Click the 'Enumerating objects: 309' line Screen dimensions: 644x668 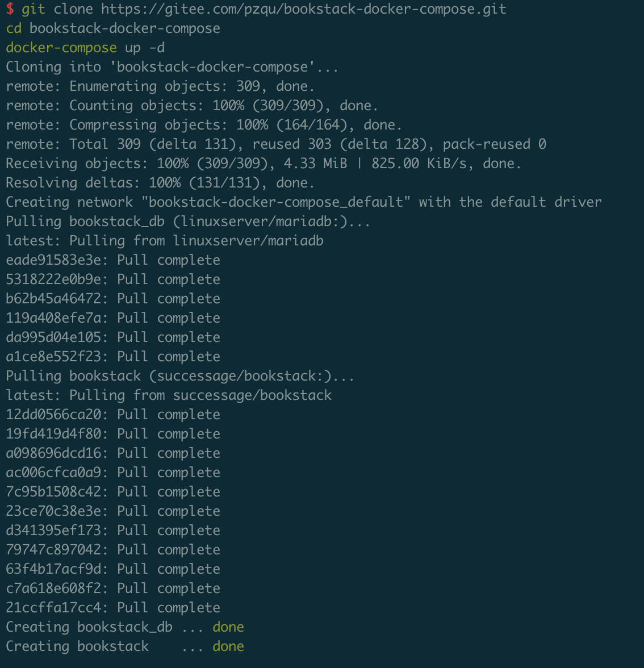tap(160, 86)
